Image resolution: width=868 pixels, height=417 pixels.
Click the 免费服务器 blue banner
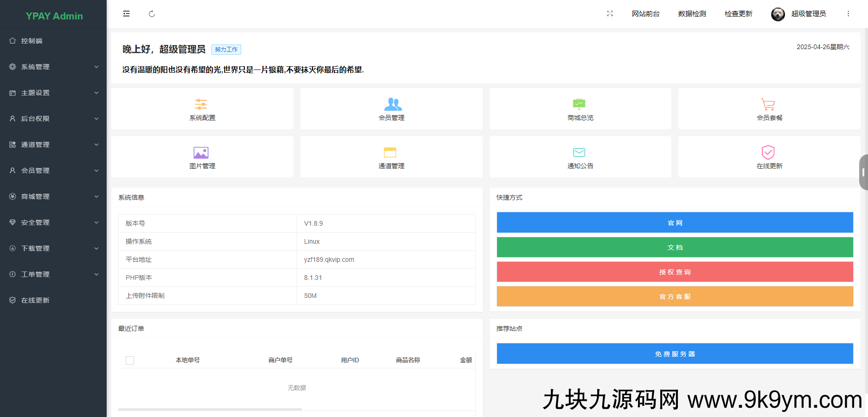(675, 354)
